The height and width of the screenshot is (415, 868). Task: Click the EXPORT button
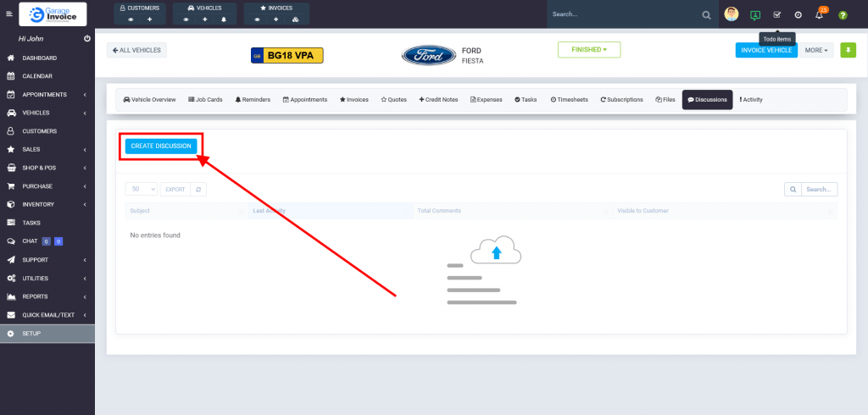pyautogui.click(x=175, y=189)
